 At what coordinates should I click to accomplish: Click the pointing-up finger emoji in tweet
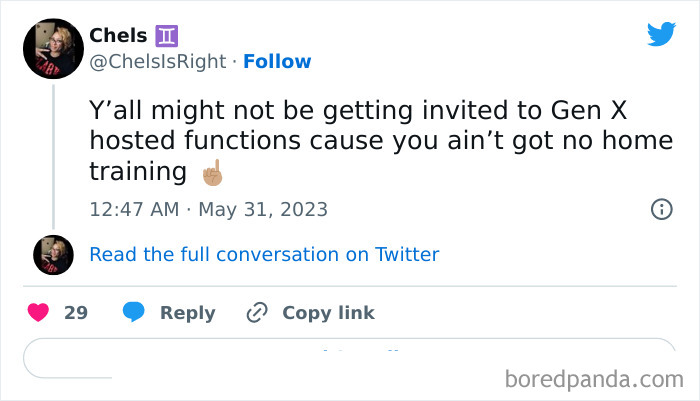[x=211, y=172]
